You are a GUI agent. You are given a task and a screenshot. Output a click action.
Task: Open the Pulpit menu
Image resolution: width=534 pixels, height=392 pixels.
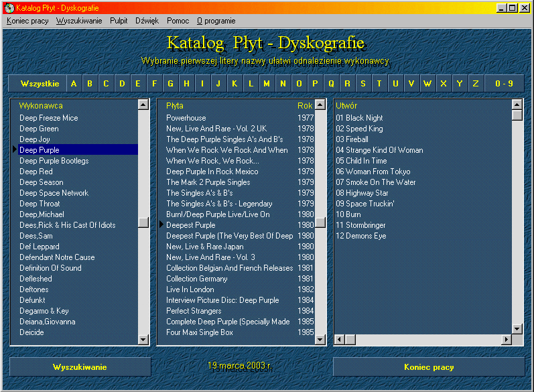pos(119,21)
